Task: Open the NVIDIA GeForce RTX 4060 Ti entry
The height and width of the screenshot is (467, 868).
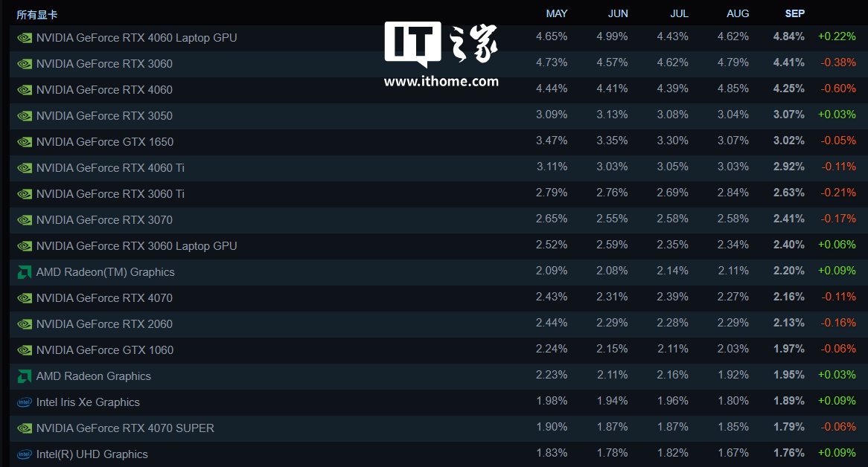Action: 110,168
